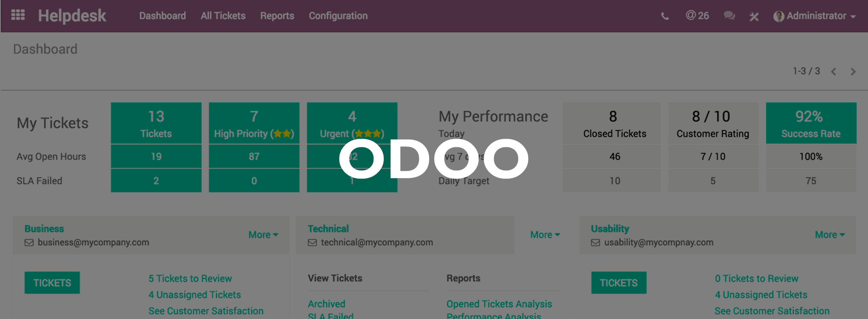Expand the Technical team More dropdown

pyautogui.click(x=545, y=234)
